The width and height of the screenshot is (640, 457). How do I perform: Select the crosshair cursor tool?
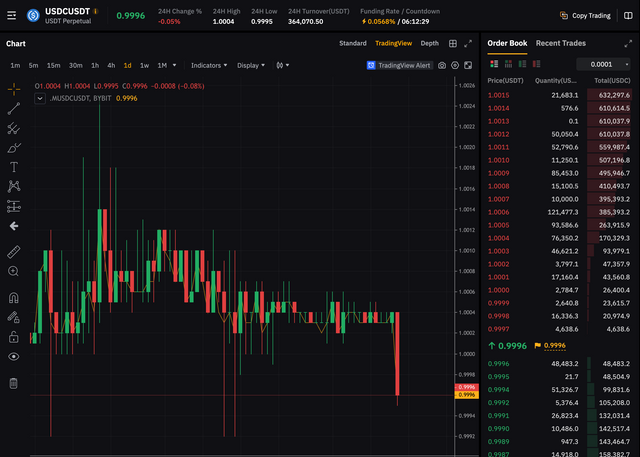click(13, 89)
